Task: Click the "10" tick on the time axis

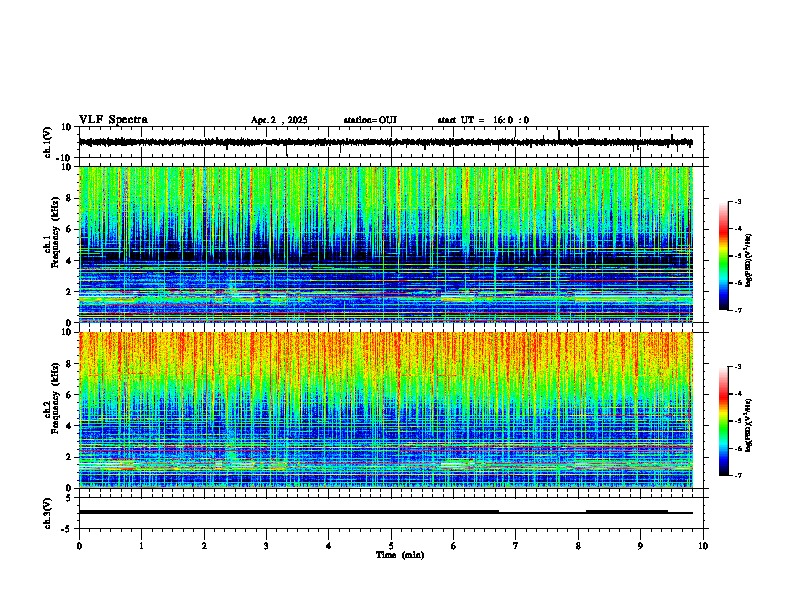Action: [703, 546]
